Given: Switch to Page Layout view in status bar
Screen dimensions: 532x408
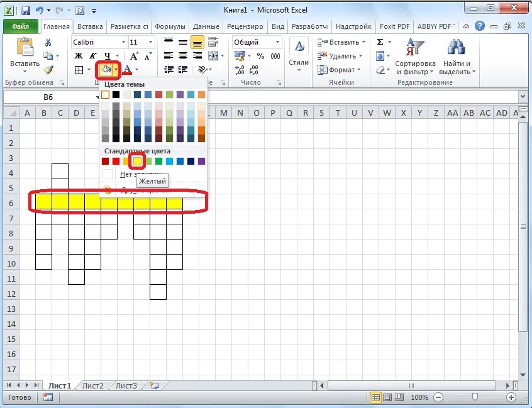Looking at the screenshot, I should coord(387,397).
